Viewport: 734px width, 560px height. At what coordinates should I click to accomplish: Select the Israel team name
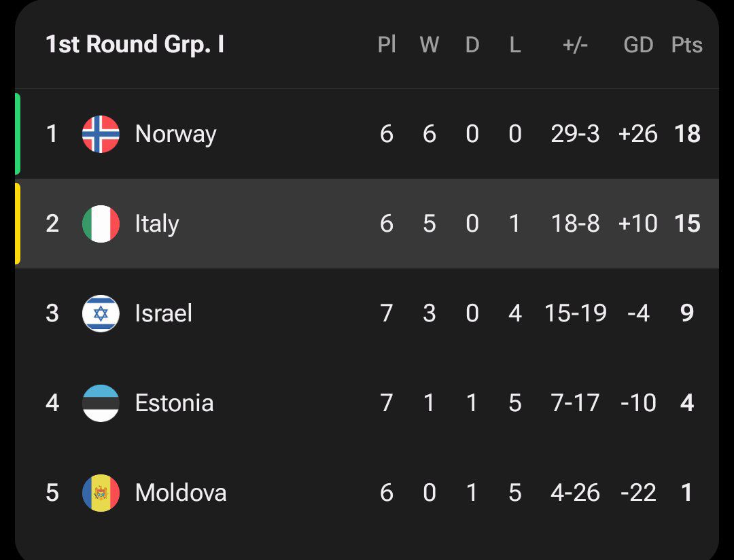(163, 313)
